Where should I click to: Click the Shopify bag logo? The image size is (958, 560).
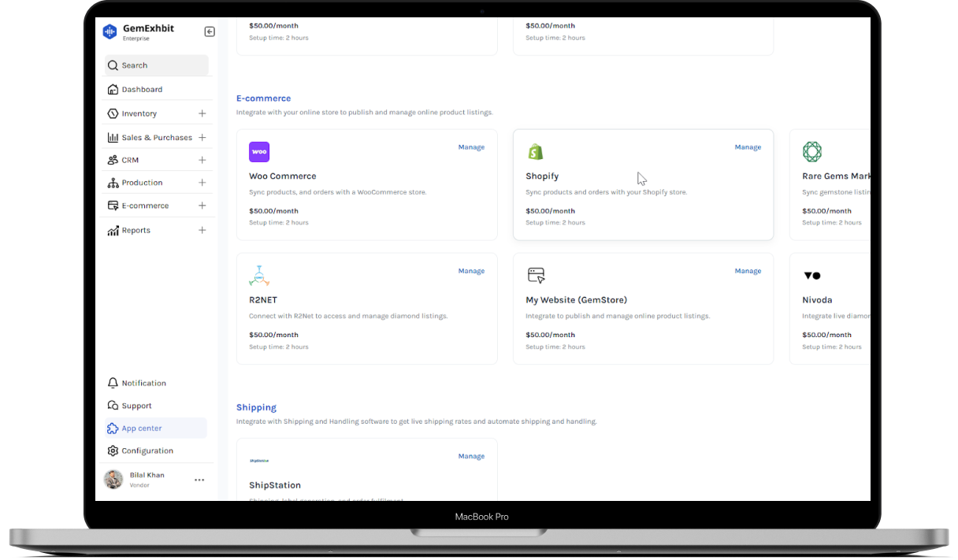[536, 152]
